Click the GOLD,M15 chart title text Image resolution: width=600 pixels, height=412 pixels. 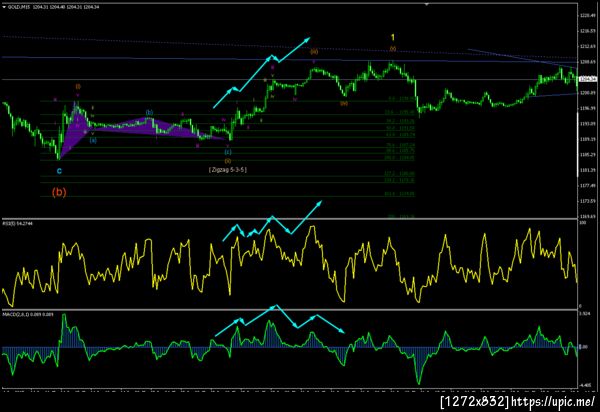[x=20, y=7]
